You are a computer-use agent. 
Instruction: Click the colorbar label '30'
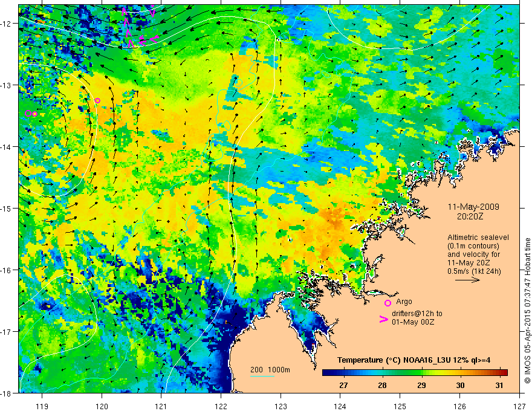click(460, 386)
